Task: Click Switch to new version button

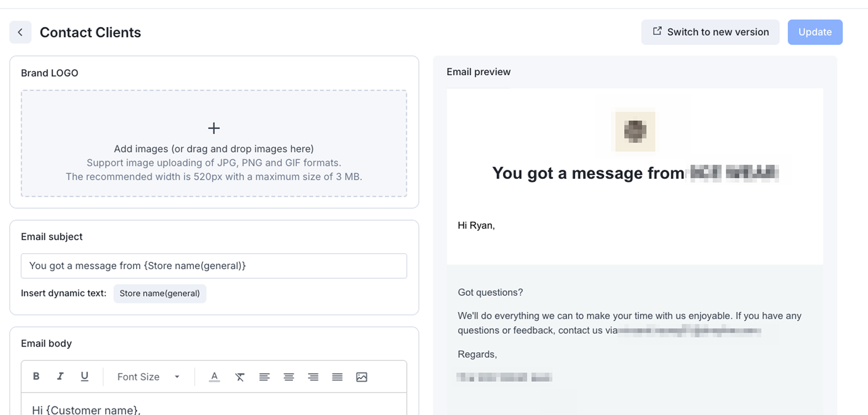Action: coord(710,32)
